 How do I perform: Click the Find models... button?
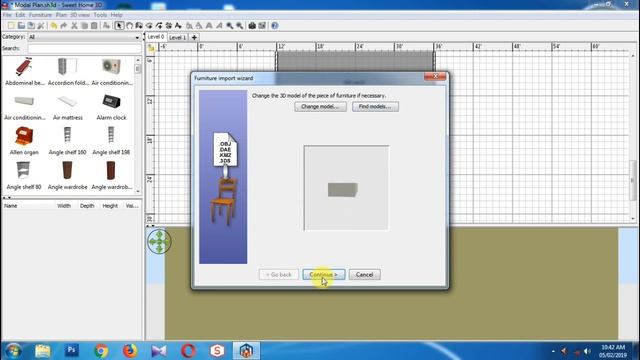point(376,107)
